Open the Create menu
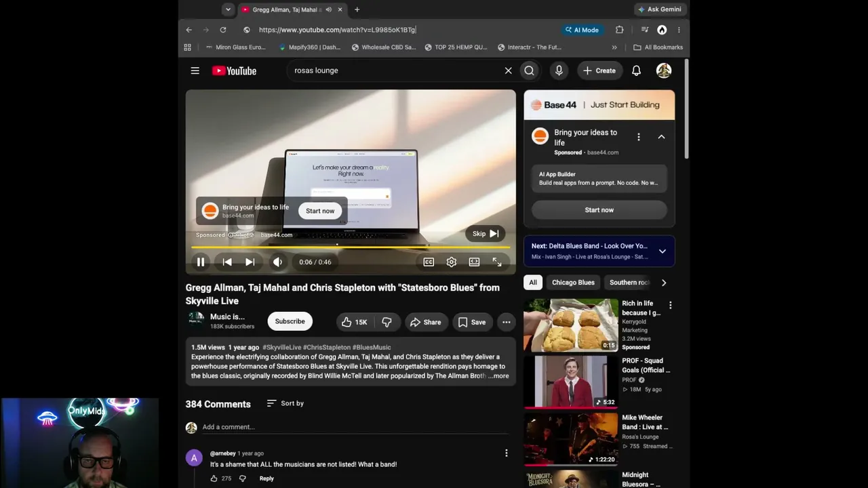The width and height of the screenshot is (868, 488). pyautogui.click(x=599, y=70)
